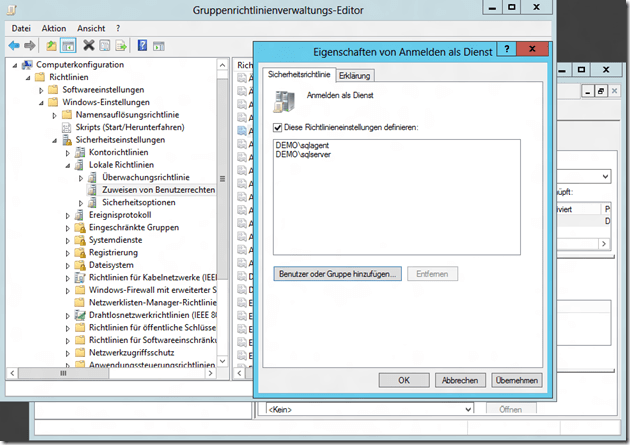
Task: Collapse the Windows-Einstellungen node
Action: pyautogui.click(x=41, y=103)
